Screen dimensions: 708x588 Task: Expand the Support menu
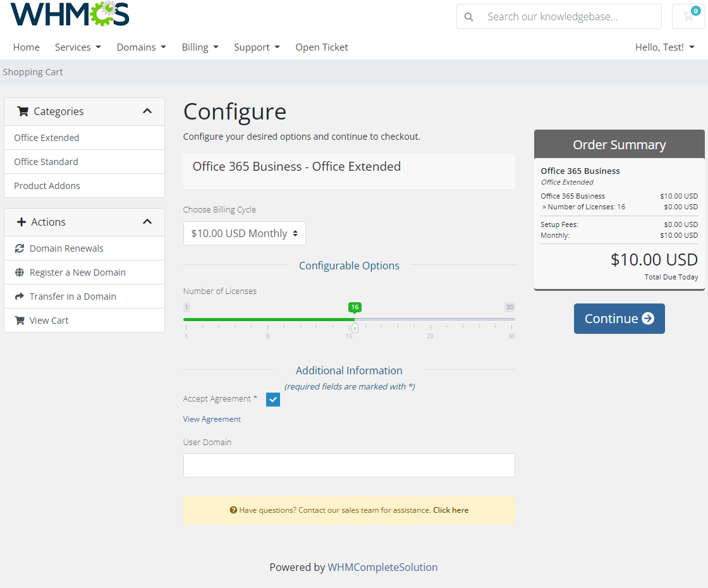[x=257, y=47]
